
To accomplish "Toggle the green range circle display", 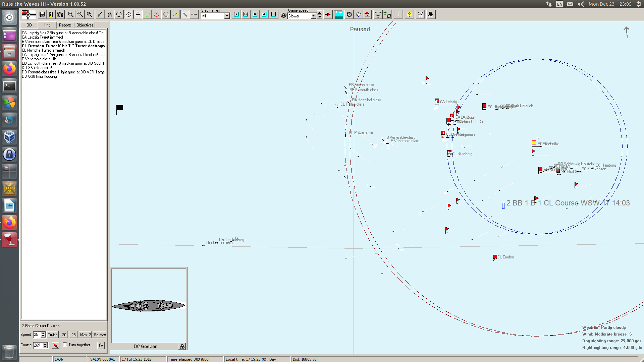I will (x=147, y=14).
